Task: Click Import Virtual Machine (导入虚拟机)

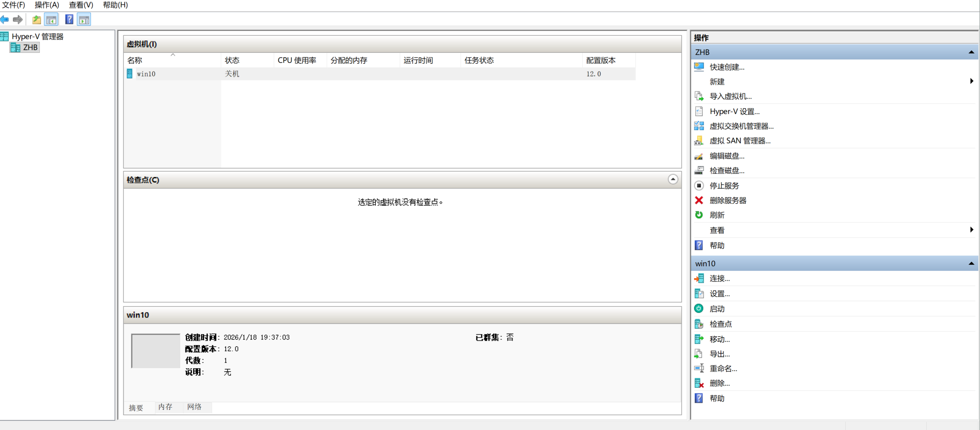Action: pyautogui.click(x=730, y=96)
